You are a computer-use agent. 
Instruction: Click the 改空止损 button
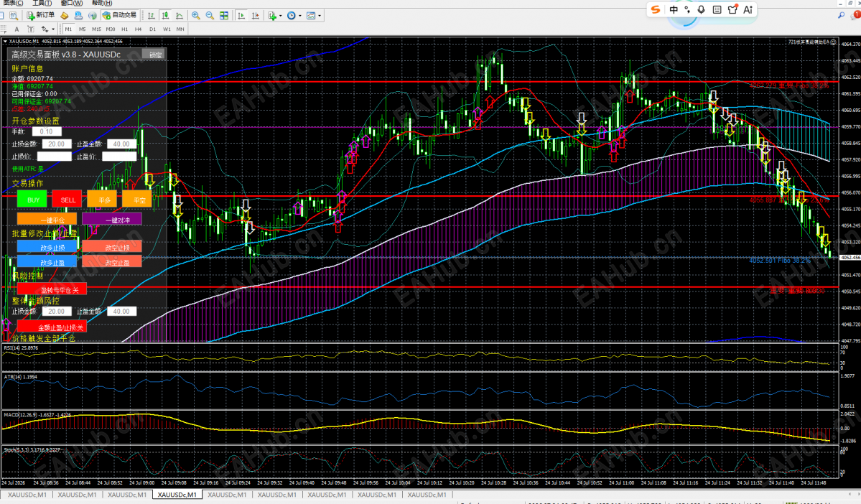(x=112, y=247)
